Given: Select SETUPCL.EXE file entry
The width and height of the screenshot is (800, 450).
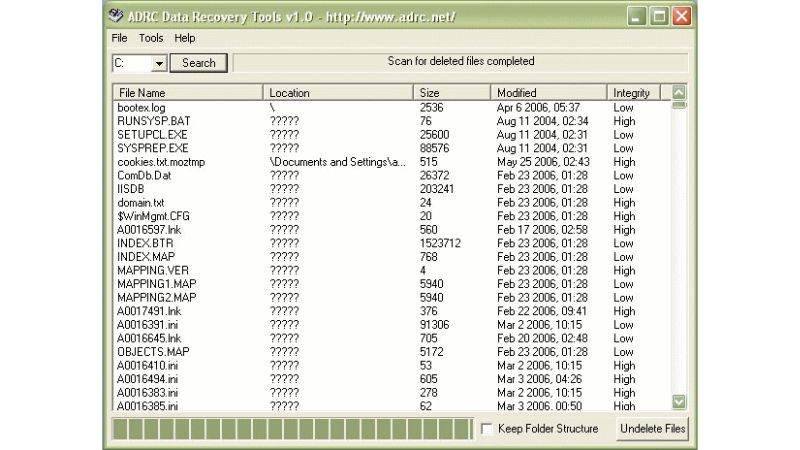Looking at the screenshot, I should pyautogui.click(x=392, y=135).
